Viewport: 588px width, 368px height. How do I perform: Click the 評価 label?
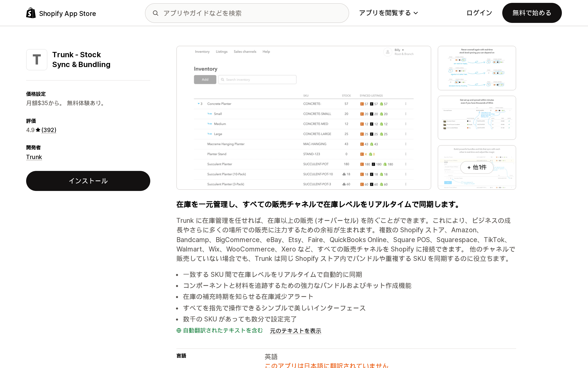click(31, 121)
